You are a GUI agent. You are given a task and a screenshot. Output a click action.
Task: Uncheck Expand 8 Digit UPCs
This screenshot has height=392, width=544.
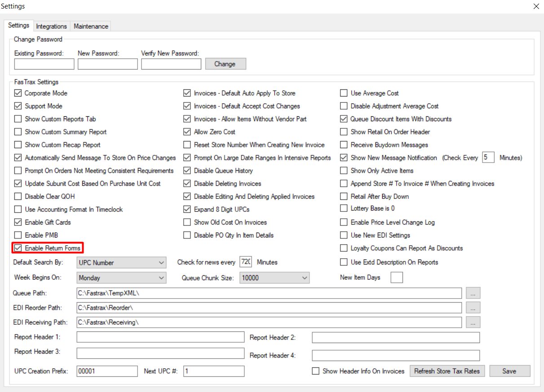(x=187, y=209)
